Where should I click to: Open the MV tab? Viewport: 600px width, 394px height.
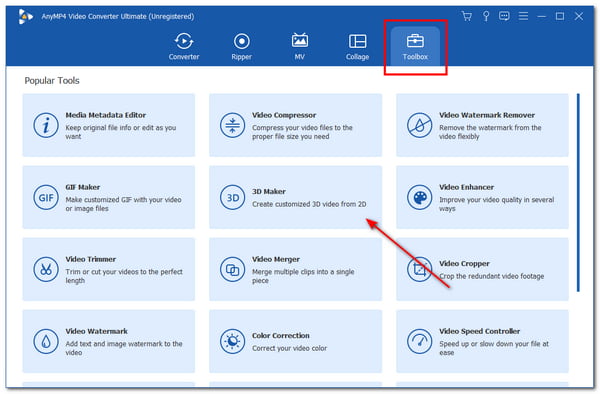(x=300, y=46)
